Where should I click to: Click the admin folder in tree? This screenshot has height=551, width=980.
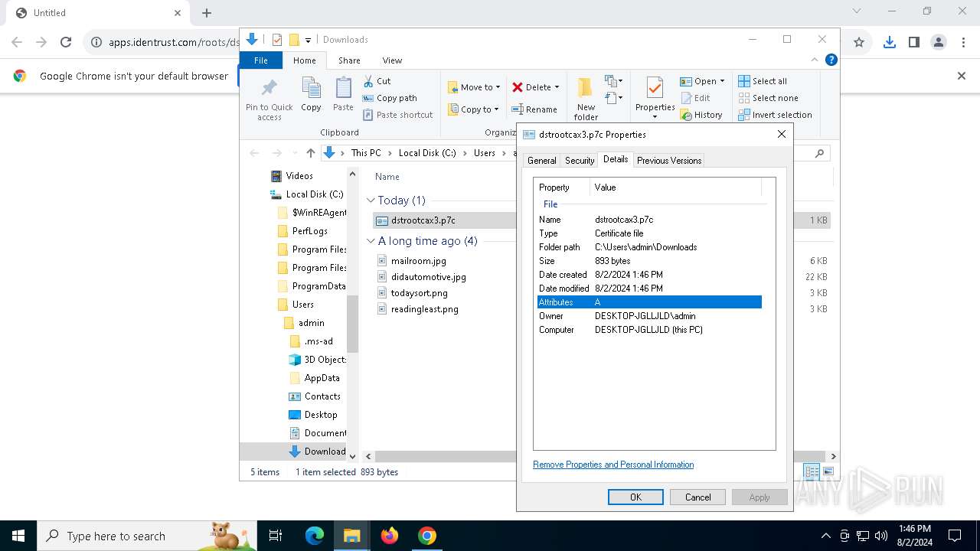311,323
